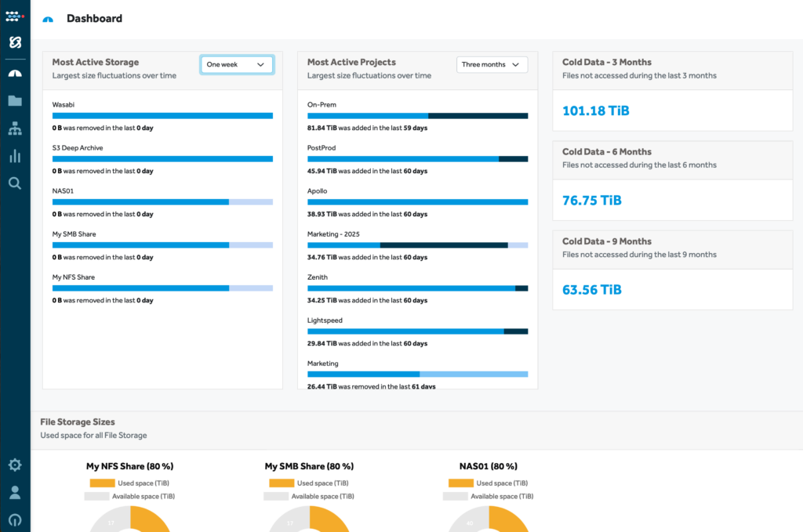Toggle Used space legend for My SMB Share

pyautogui.click(x=309, y=483)
